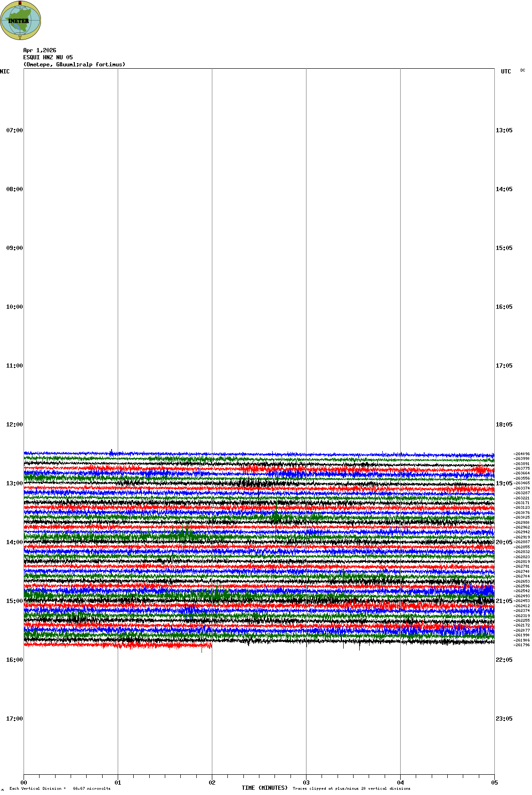This screenshot has height=795, width=532.
Task: Click the 18:05 UTC time marker
Action: pos(504,425)
